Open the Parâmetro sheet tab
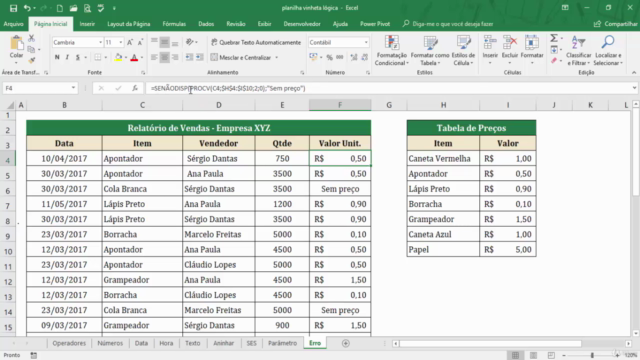Viewport: 640px width, 360px height. pyautogui.click(x=282, y=343)
